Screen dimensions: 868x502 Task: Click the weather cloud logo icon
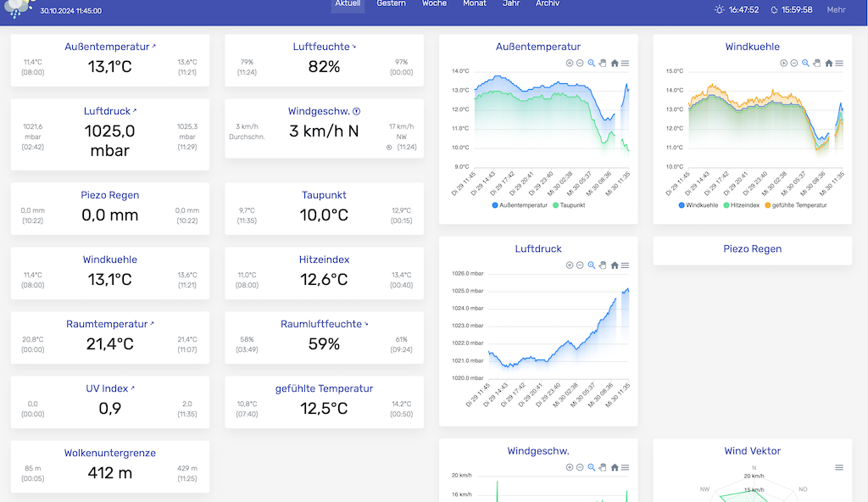point(19,8)
